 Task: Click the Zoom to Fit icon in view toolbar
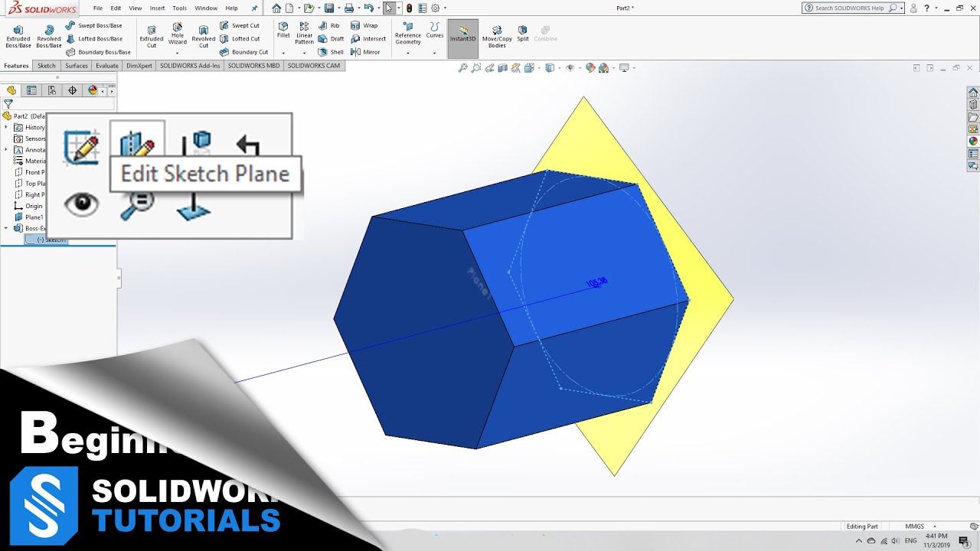point(462,68)
